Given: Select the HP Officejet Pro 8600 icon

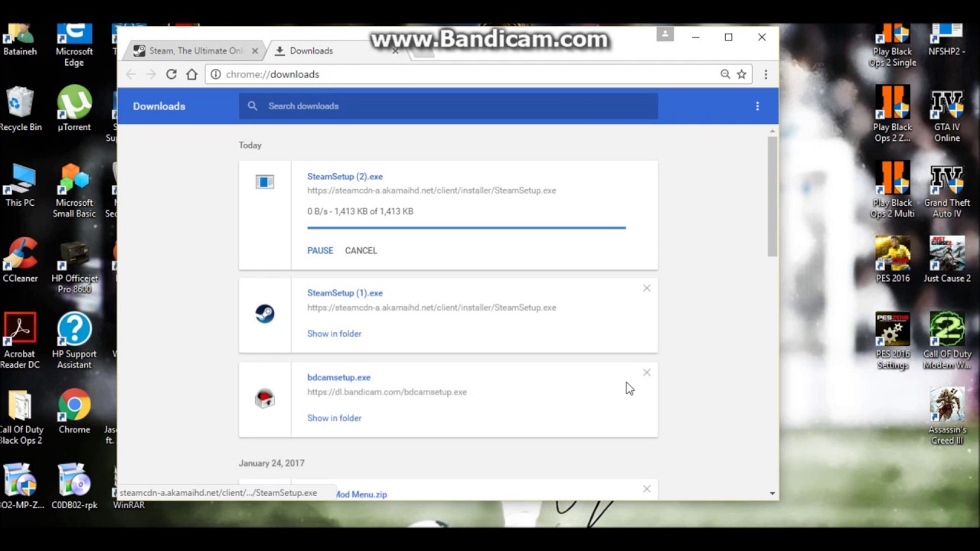Looking at the screenshot, I should pyautogui.click(x=74, y=266).
